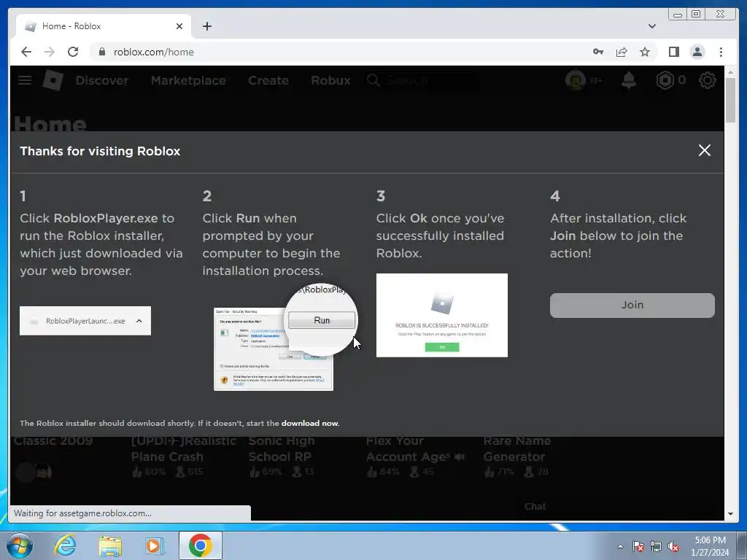Open the Realistic Plane Crash game
Image resolution: width=747 pixels, height=560 pixels.
point(183,448)
